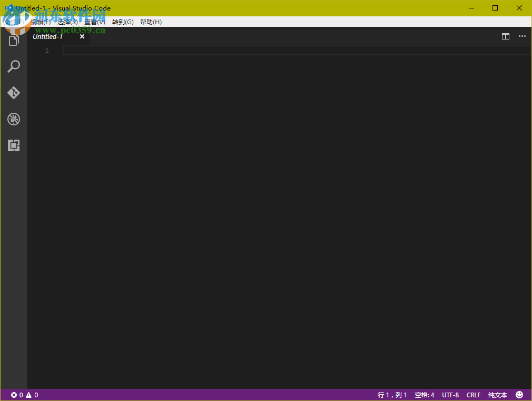Change line ending from CRLF
This screenshot has height=401, width=532.
tap(473, 394)
